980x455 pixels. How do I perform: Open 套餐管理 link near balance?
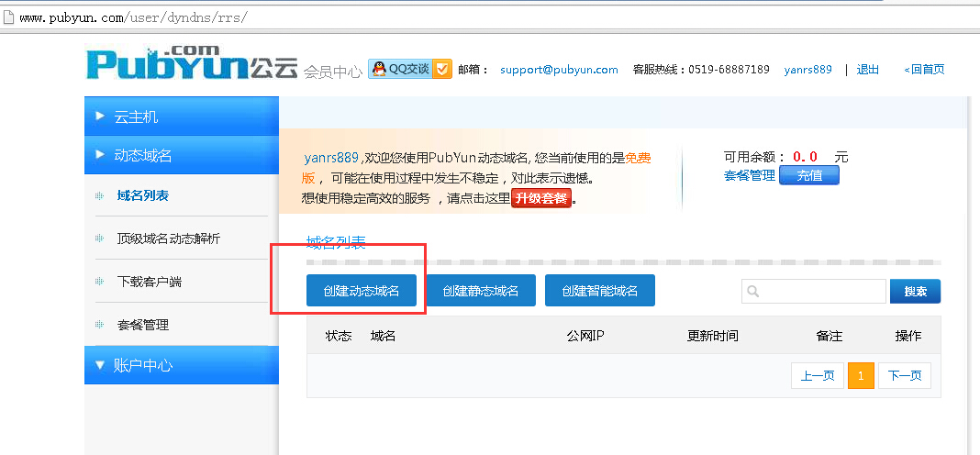[x=750, y=175]
